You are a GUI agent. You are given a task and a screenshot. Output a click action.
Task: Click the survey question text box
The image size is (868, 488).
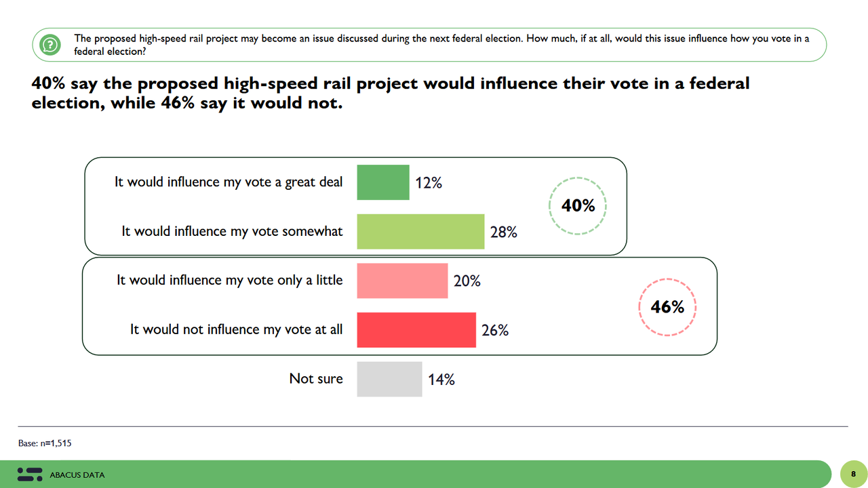tap(441, 45)
